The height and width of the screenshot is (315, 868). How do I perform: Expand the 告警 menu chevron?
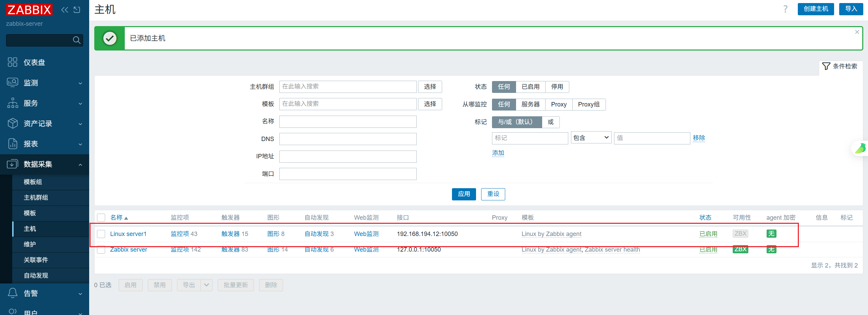pyautogui.click(x=80, y=294)
